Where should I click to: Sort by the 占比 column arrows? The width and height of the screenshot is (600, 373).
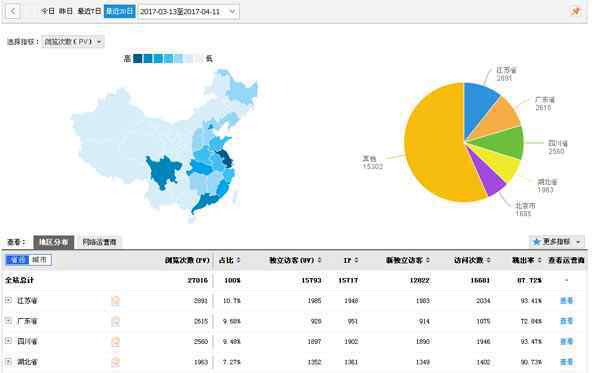[x=238, y=260]
